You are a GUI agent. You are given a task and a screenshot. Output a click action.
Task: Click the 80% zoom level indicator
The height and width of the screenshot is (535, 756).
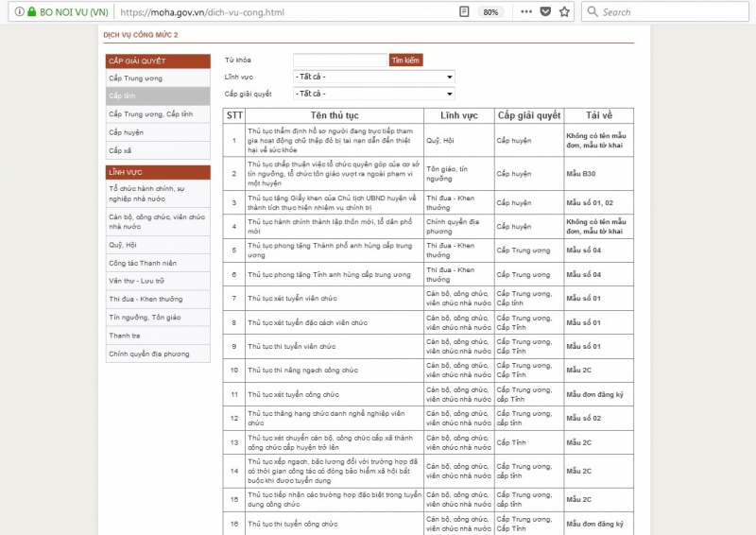pos(490,12)
